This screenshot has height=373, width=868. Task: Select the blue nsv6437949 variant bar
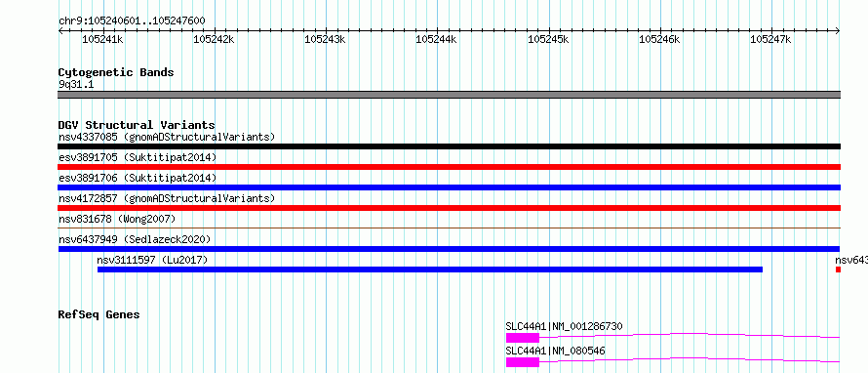pyautogui.click(x=450, y=249)
